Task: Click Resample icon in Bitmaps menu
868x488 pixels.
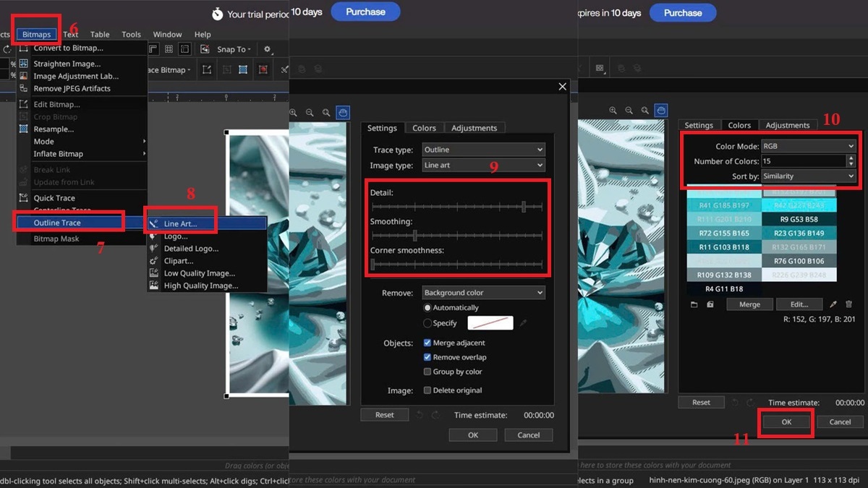Action: tap(24, 129)
